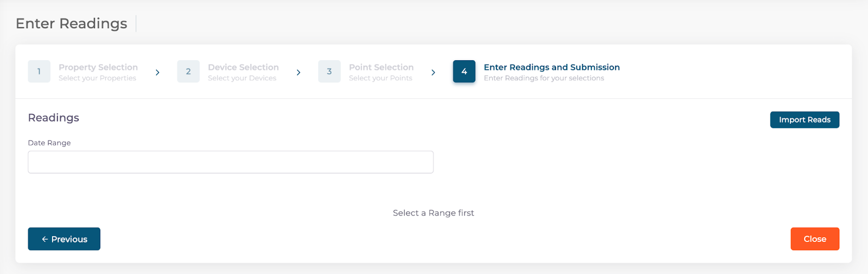The image size is (868, 274).
Task: Select Enter Readings and Submission step
Action: (x=551, y=67)
